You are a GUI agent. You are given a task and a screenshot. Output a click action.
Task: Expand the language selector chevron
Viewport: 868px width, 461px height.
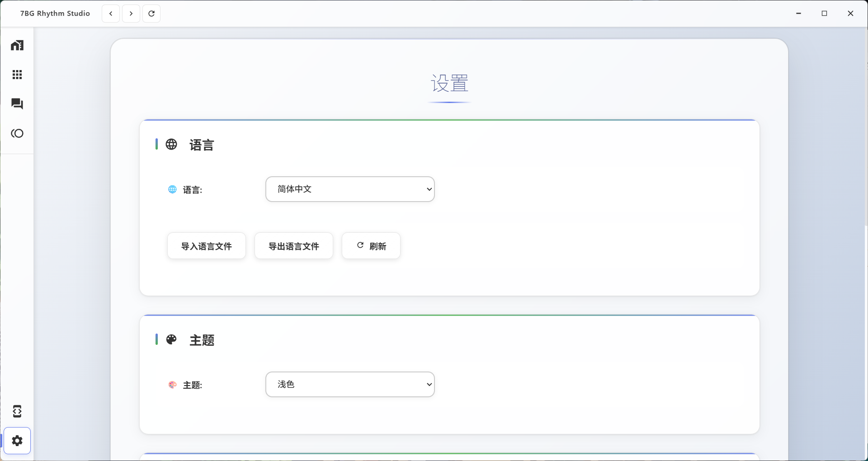(429, 189)
